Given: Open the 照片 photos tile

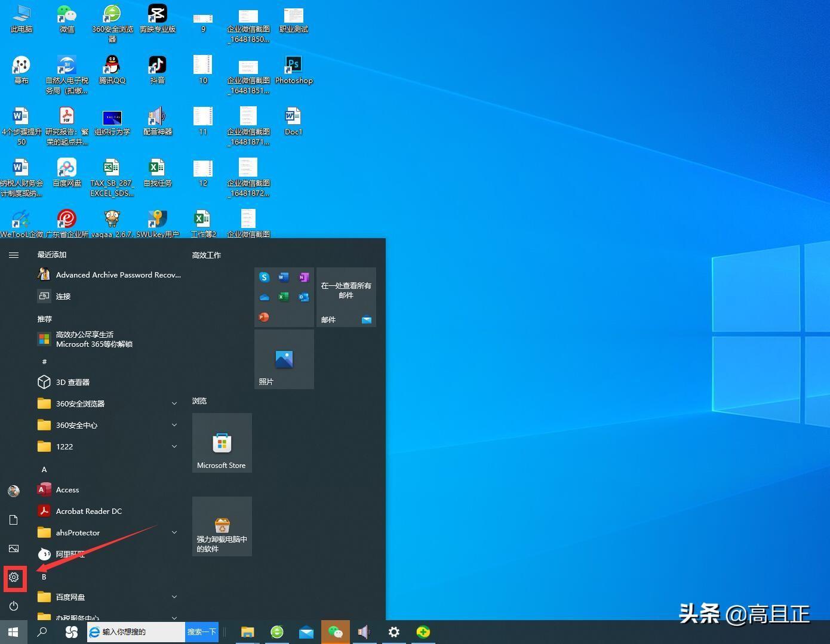Looking at the screenshot, I should coord(284,359).
